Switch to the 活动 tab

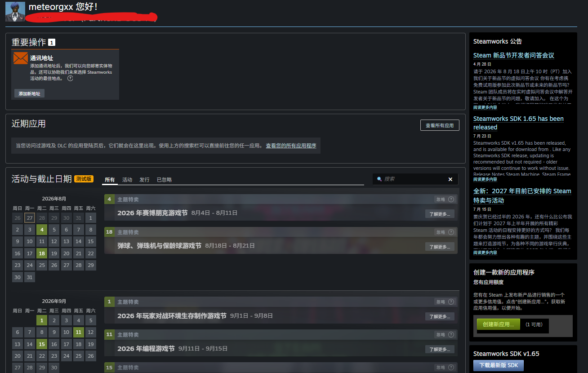127,180
